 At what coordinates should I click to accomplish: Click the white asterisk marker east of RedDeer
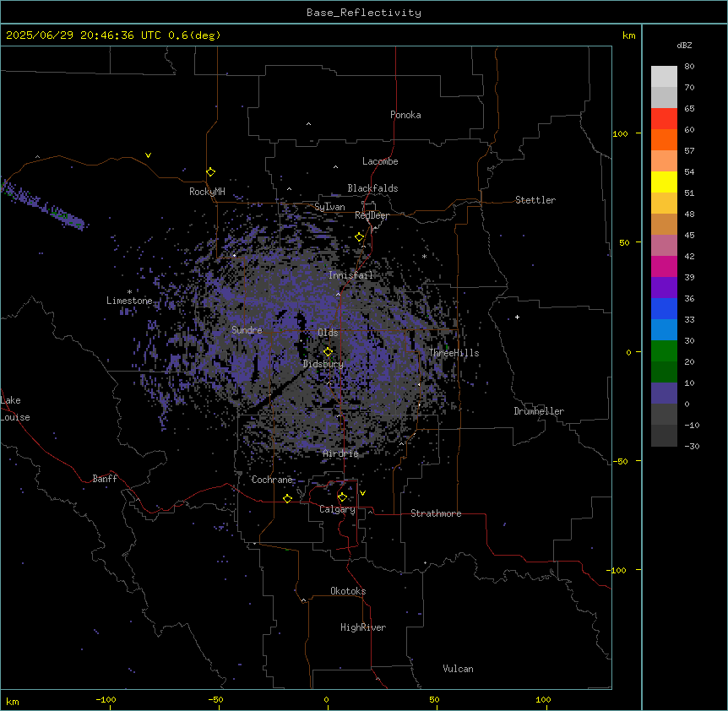click(x=424, y=256)
